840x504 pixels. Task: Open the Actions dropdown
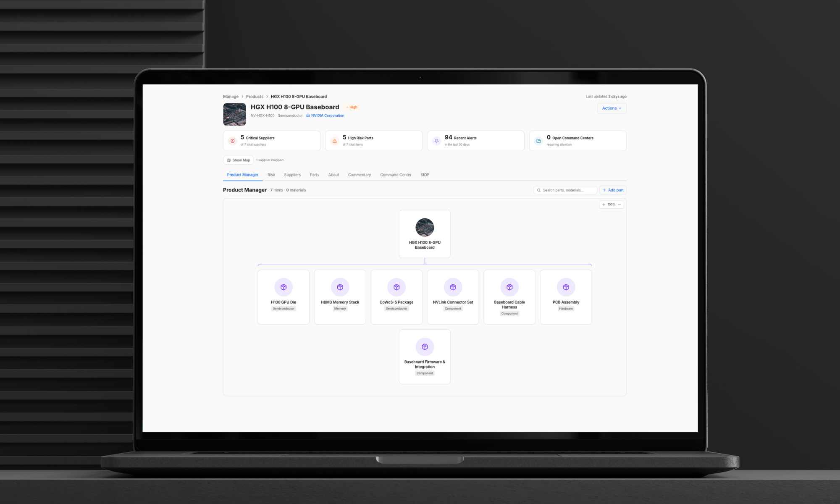[612, 108]
